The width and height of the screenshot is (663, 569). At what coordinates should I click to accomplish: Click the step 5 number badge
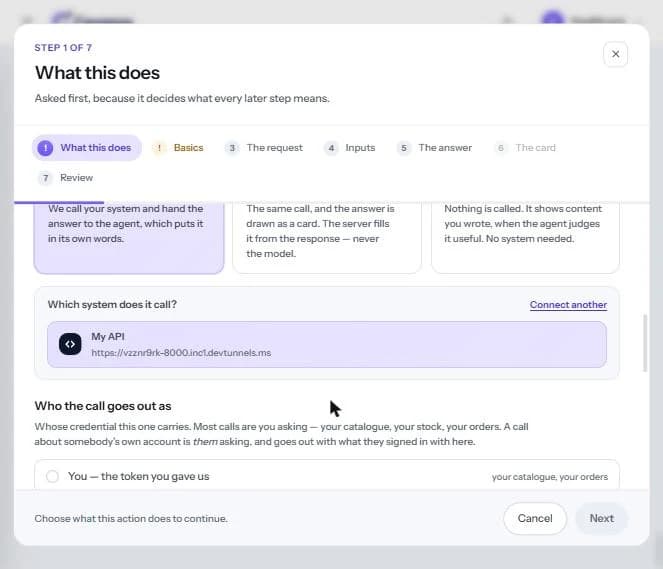coord(404,148)
